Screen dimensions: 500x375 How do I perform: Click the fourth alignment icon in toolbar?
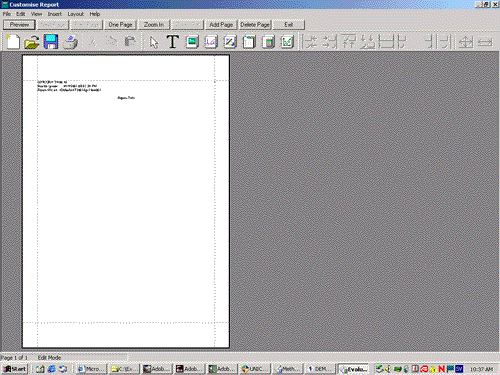click(368, 42)
